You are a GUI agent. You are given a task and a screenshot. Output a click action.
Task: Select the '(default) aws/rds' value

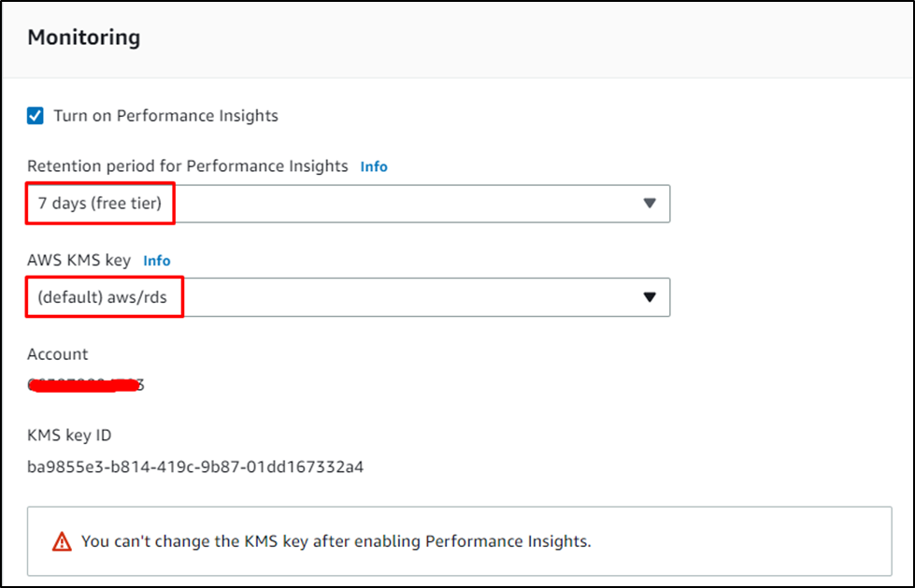pyautogui.click(x=102, y=297)
